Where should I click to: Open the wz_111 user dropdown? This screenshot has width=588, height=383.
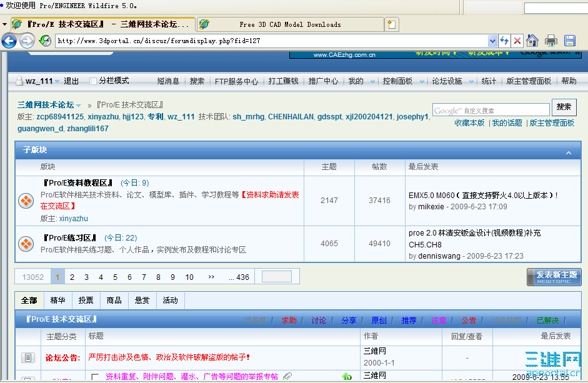57,81
